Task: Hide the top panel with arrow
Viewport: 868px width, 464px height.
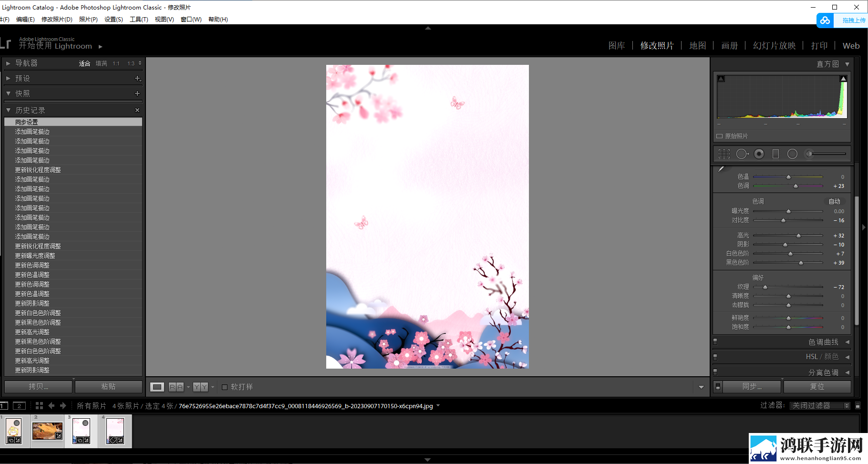Action: click(x=428, y=28)
